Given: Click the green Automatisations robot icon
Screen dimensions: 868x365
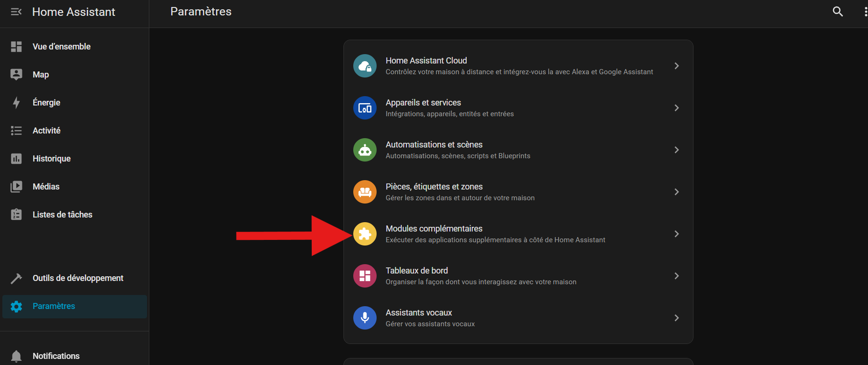Looking at the screenshot, I should coord(365,150).
